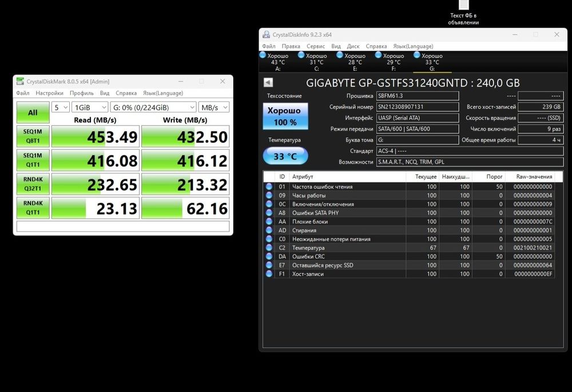This screenshot has height=392, width=572.
Task: Open Справка menu in CrystalDiskMark
Action: pos(126,93)
